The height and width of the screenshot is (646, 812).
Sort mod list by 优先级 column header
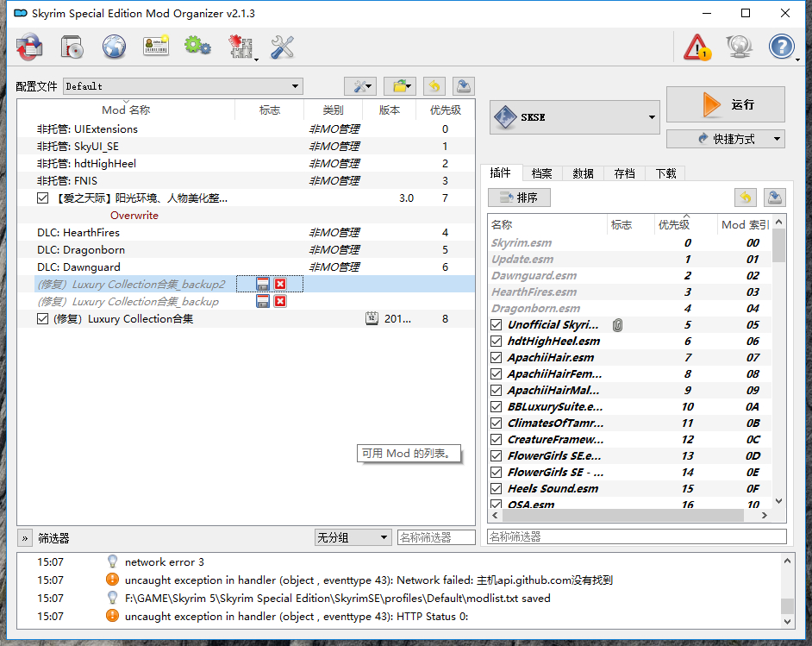pos(445,110)
